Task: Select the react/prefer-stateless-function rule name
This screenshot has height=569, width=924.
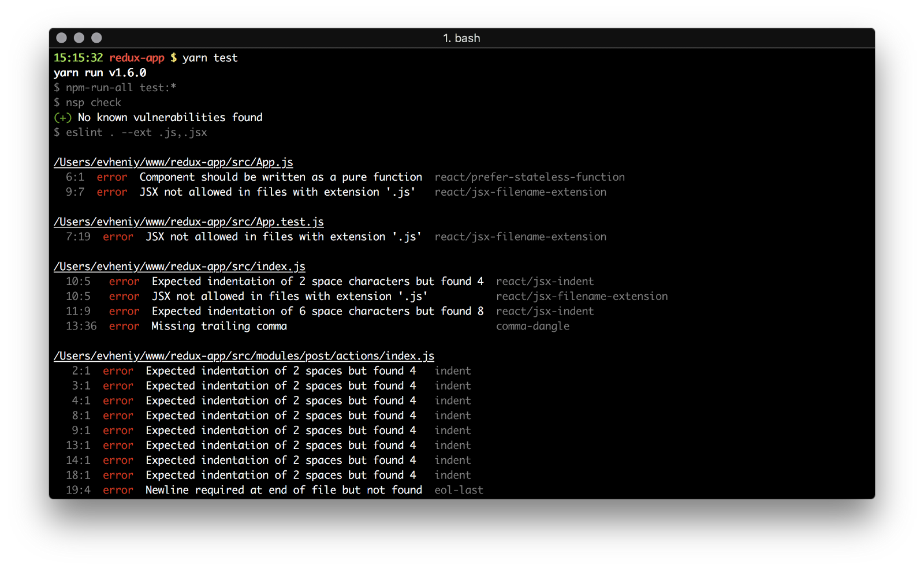Action: point(530,177)
